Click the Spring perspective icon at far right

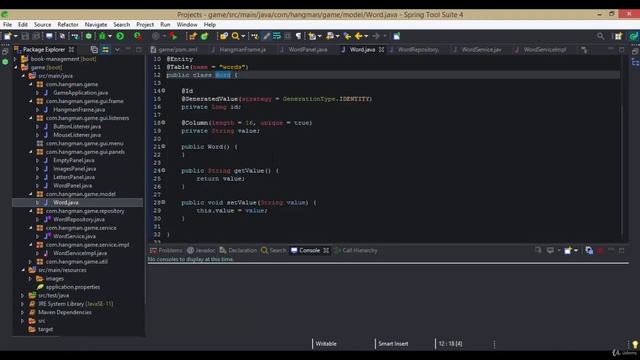633,36
